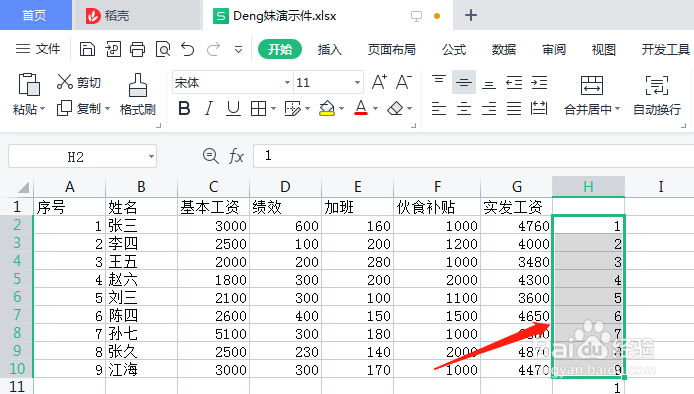Viewport: 694px width, 394px height.
Task: Switch to the 公式 ribbon tab
Action: 454,50
